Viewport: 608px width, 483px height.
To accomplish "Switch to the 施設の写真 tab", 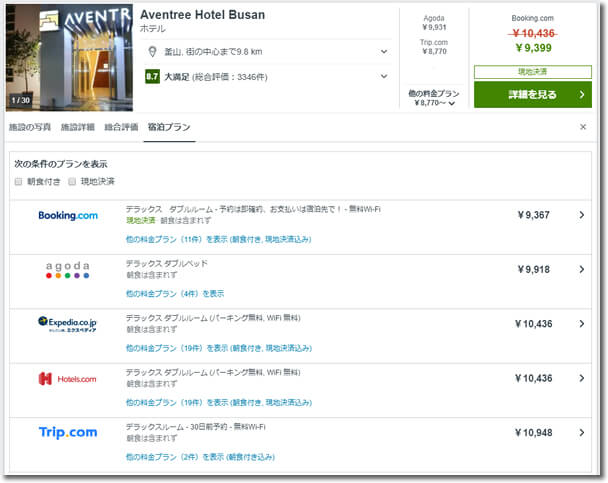I will pyautogui.click(x=30, y=127).
